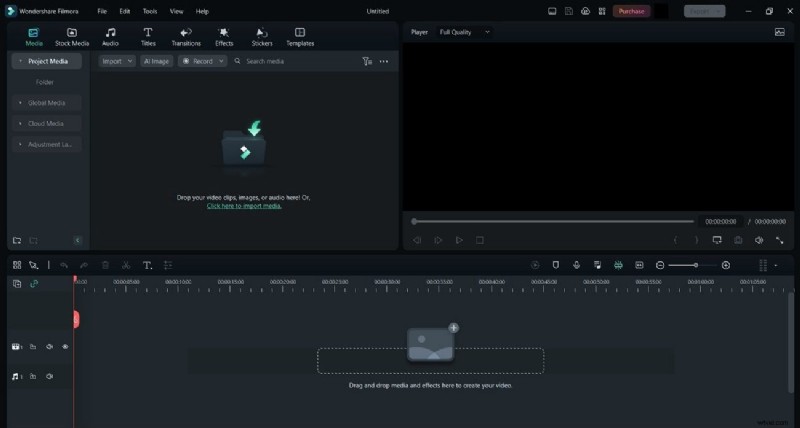Choose the timeline select tool

tap(34, 265)
